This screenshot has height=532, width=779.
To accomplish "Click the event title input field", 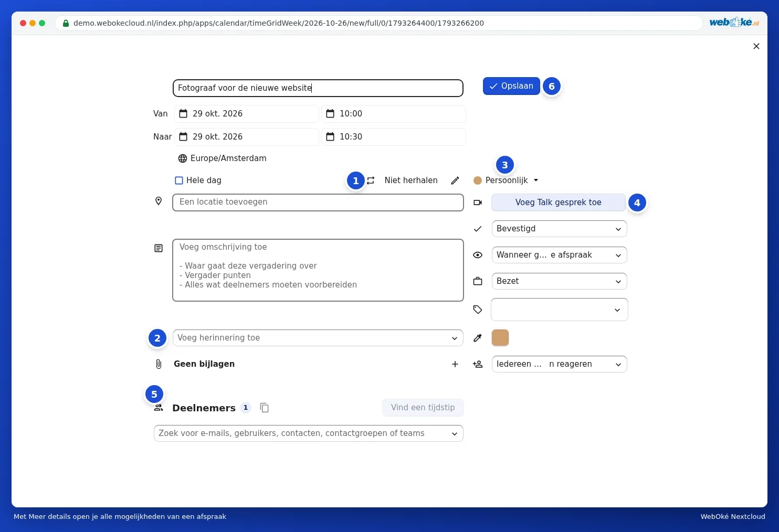I will click(x=318, y=88).
